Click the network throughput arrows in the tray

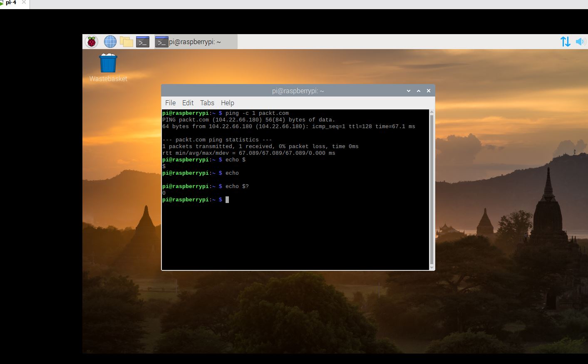[565, 41]
